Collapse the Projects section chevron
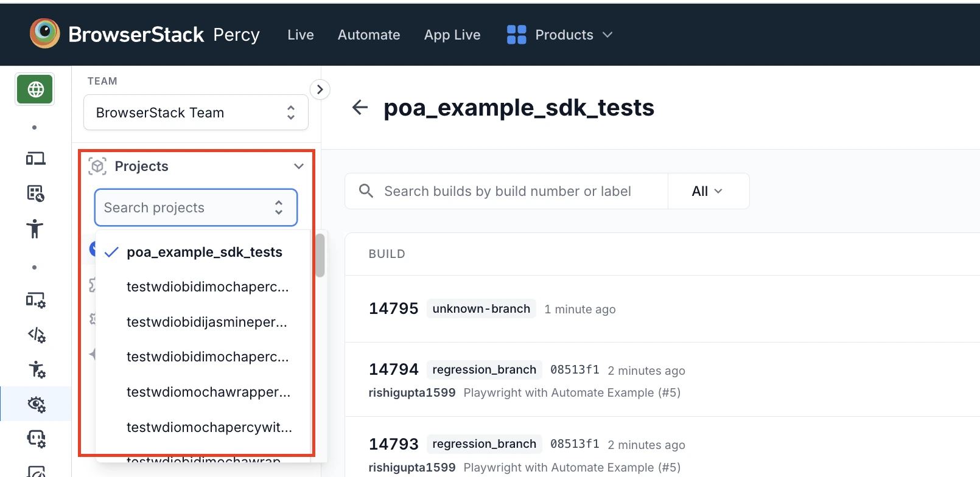980x477 pixels. pyautogui.click(x=298, y=166)
